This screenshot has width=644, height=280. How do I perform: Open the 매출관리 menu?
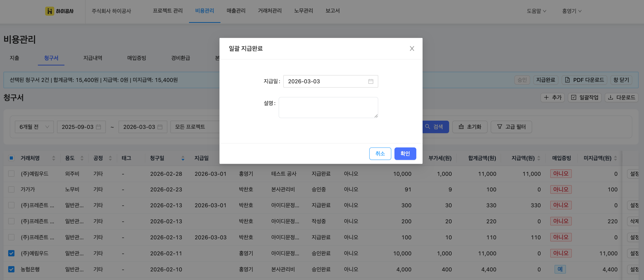(236, 11)
